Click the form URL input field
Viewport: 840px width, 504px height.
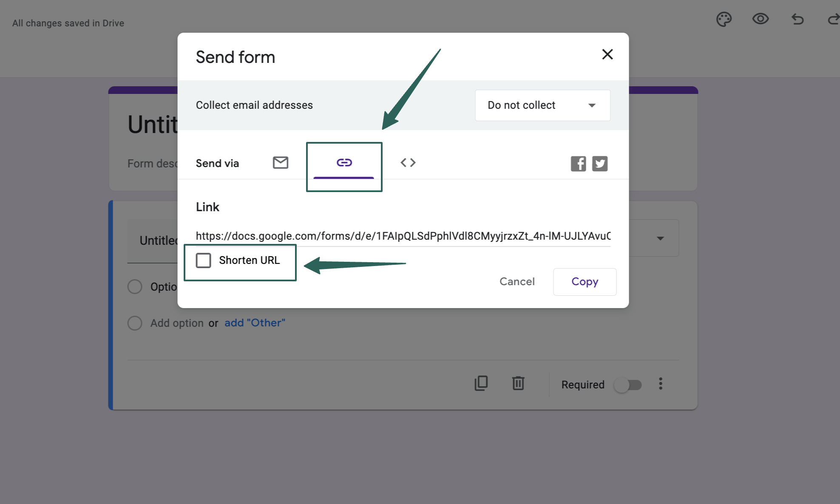click(403, 235)
